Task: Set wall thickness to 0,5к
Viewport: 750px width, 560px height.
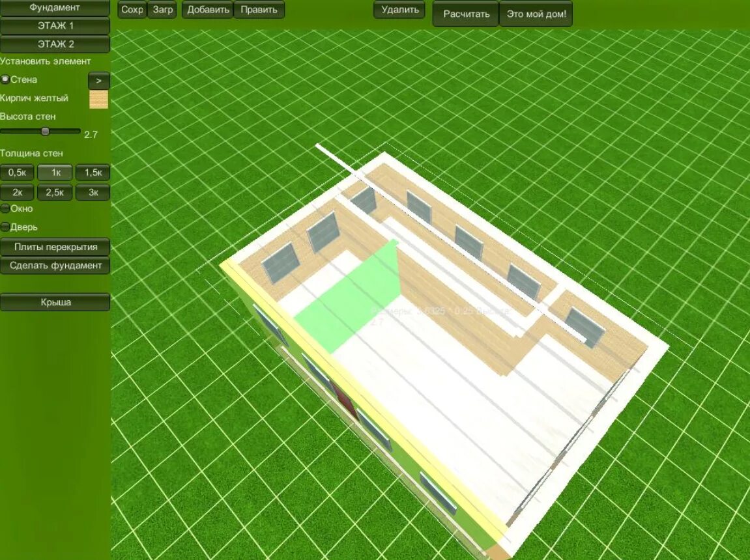Action: click(x=17, y=173)
